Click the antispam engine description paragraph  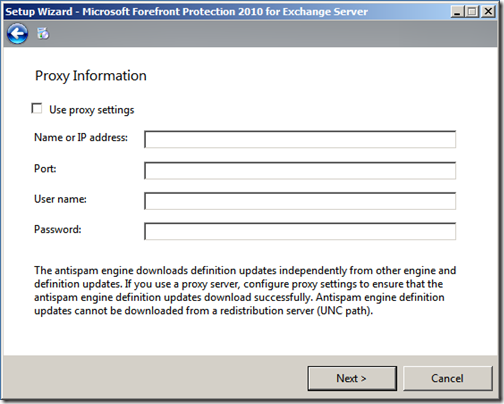click(x=245, y=290)
